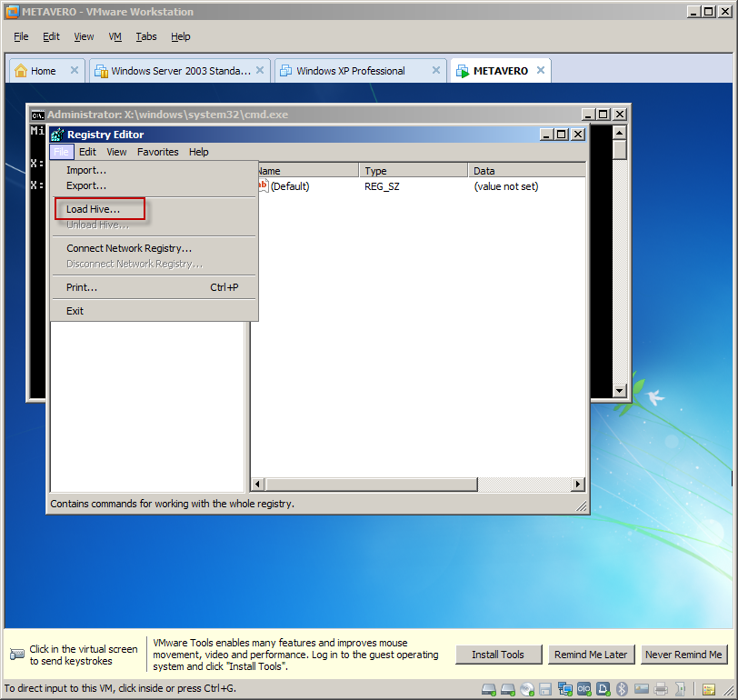This screenshot has width=738, height=700.
Task: Maximize the Registry Editor window
Action: pos(561,135)
